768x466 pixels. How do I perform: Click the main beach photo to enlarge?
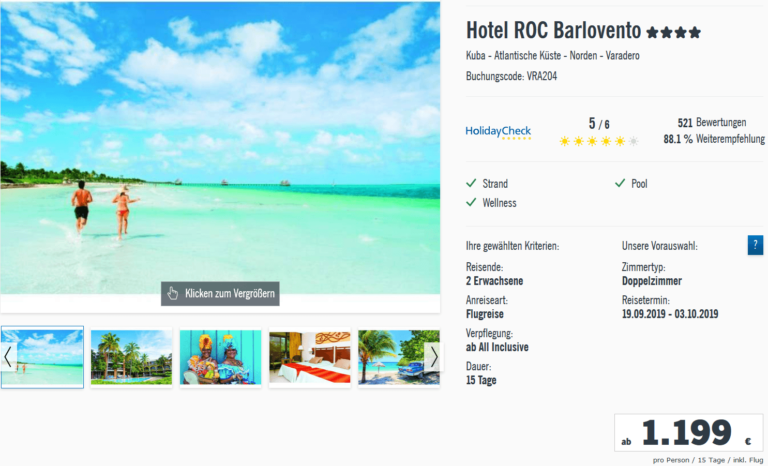[x=220, y=147]
